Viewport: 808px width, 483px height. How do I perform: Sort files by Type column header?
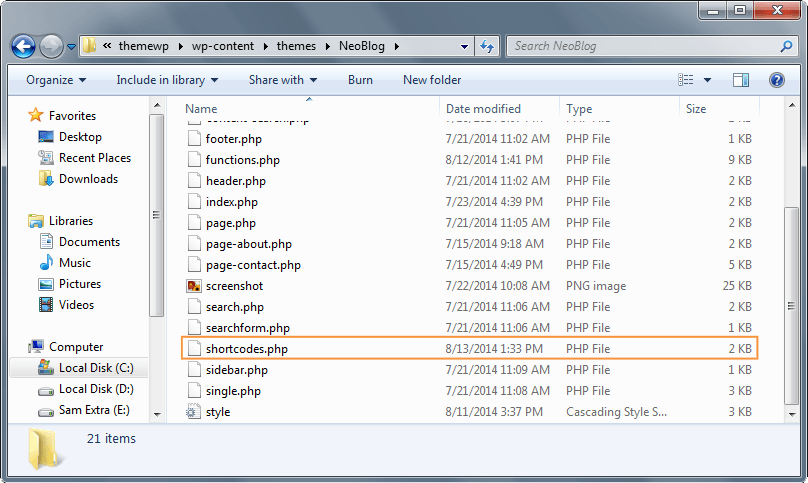pos(579,109)
